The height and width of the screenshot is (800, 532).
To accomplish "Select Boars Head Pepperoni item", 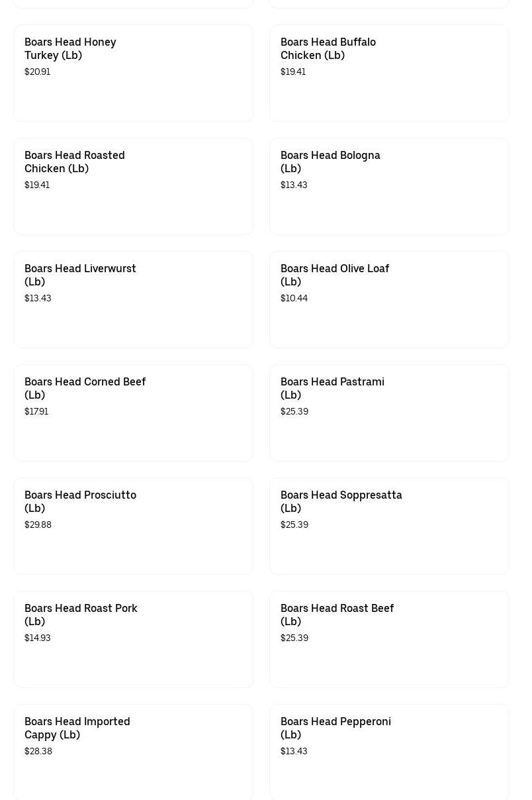I will click(x=389, y=752).
